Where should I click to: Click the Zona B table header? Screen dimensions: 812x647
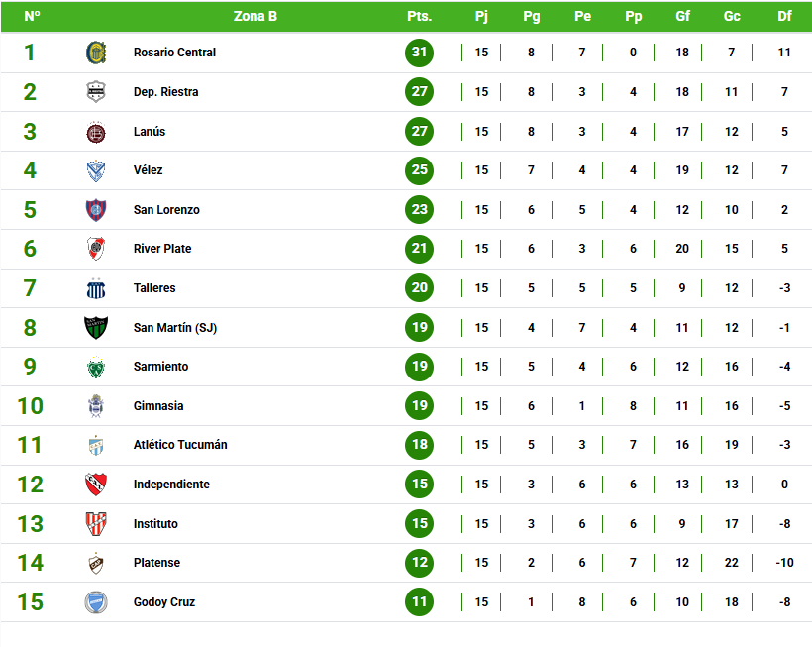(x=255, y=17)
